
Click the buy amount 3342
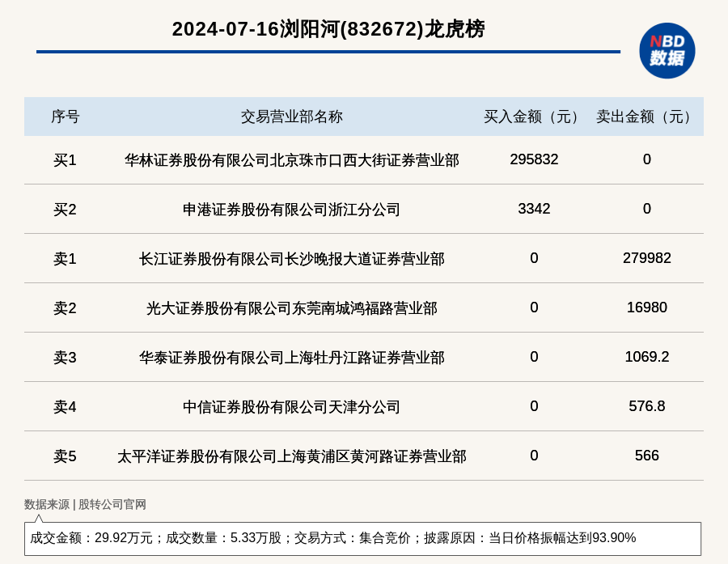point(534,209)
